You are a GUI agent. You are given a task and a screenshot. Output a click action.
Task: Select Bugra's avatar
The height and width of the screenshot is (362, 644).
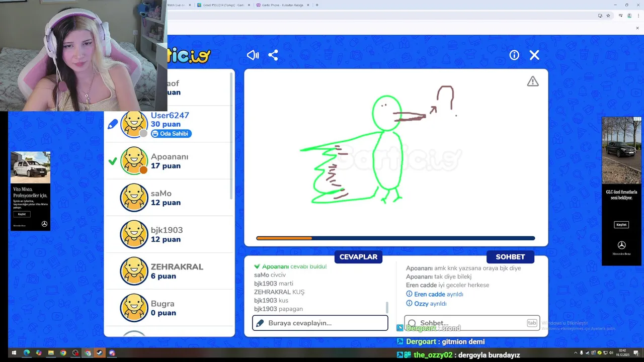coord(134,308)
